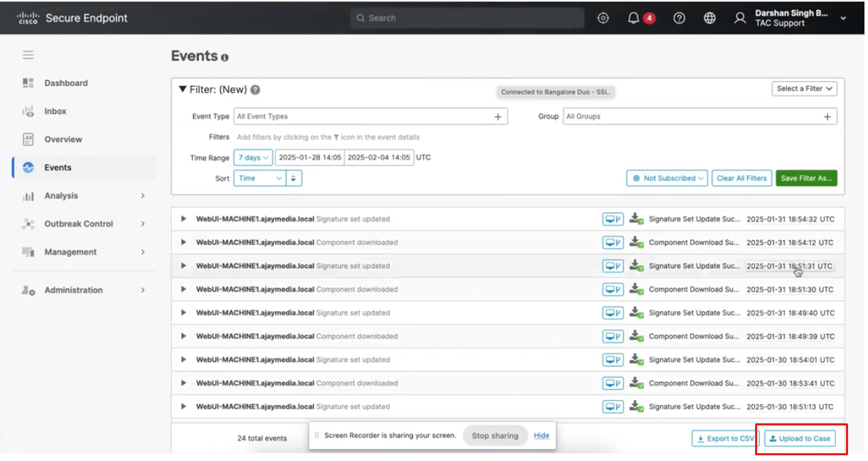Open the 7 days time range dropdown
The height and width of the screenshot is (461, 868).
[x=253, y=158]
